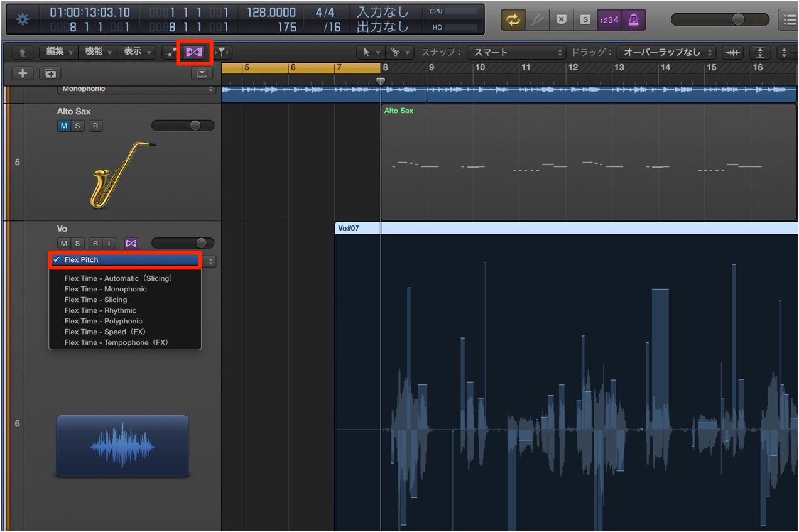Toggle the Flex view button in toolbar
Image resolution: width=799 pixels, height=532 pixels.
[194, 52]
